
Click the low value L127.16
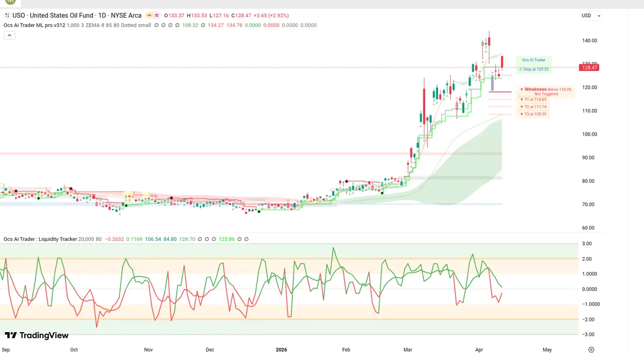tap(219, 16)
